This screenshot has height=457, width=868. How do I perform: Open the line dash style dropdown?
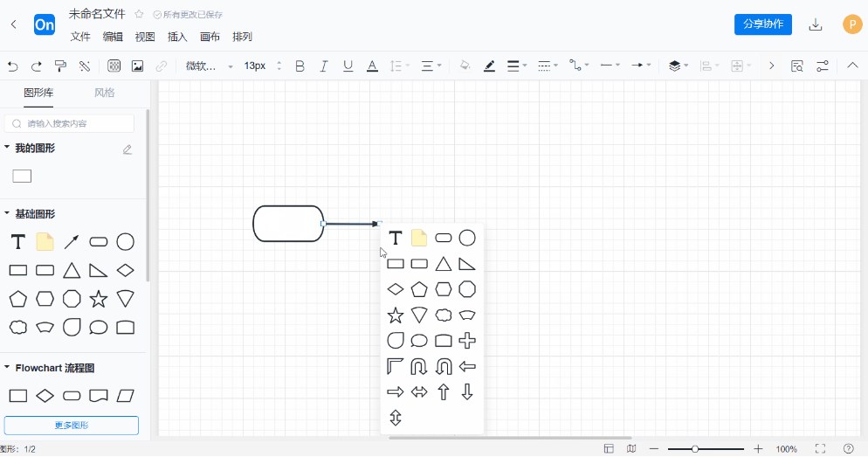pos(548,66)
